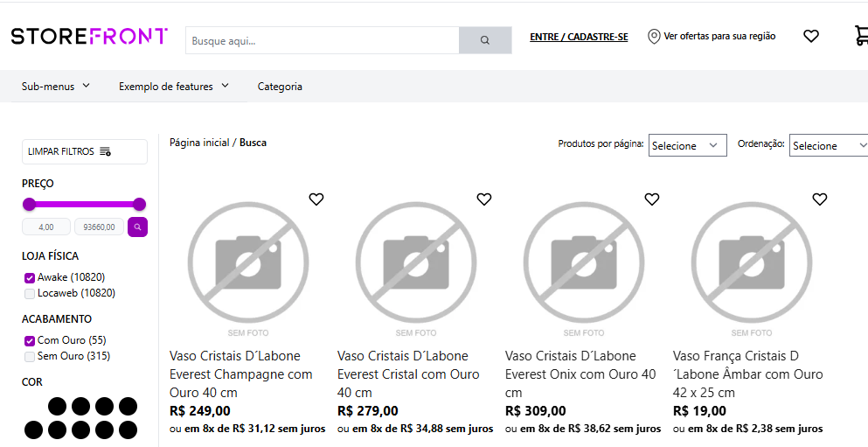Image resolution: width=868 pixels, height=447 pixels.
Task: Click the search magnifier button in header
Action: coord(485,40)
